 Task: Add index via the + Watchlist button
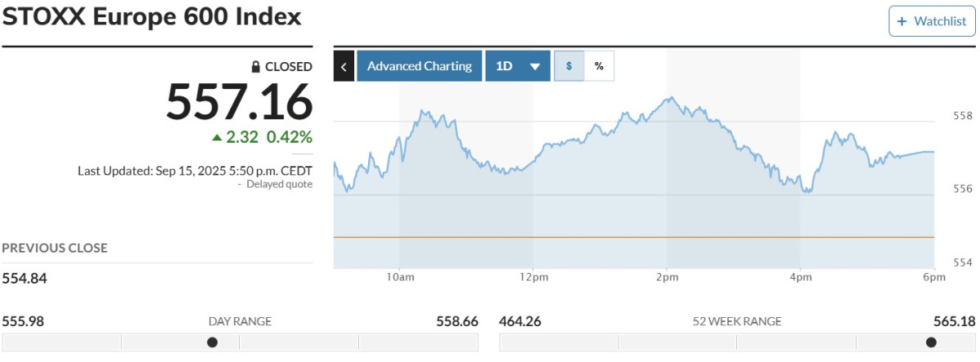(932, 21)
